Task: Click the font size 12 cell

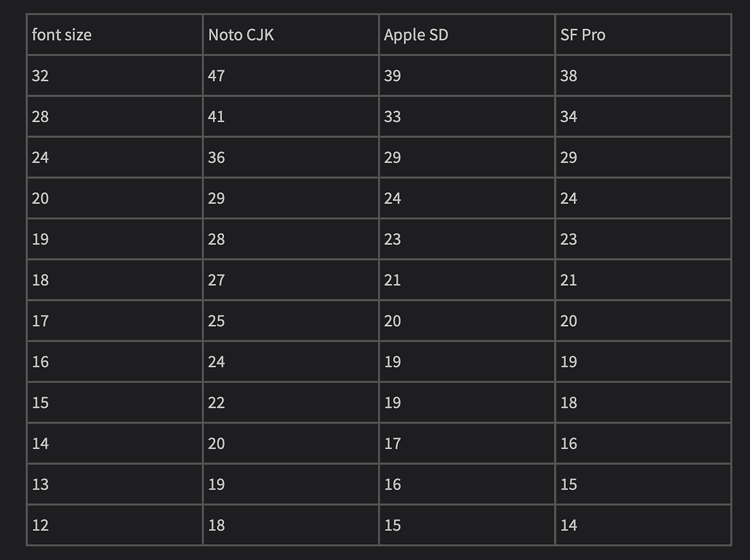Action: [115, 525]
